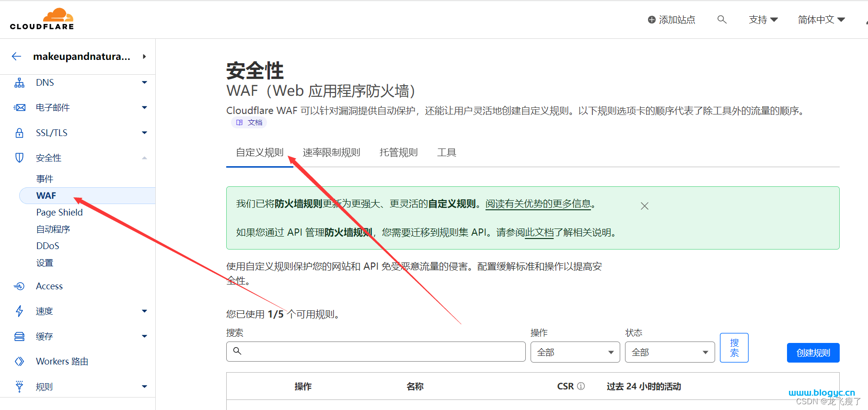
Task: Click the 搜索 button beside the filters
Action: [734, 348]
